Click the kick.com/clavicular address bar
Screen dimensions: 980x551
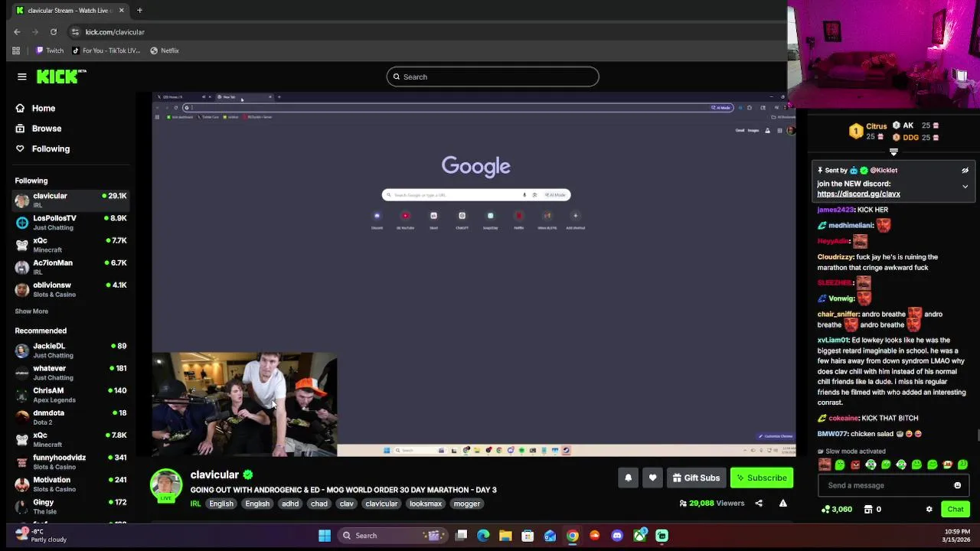tap(429, 32)
